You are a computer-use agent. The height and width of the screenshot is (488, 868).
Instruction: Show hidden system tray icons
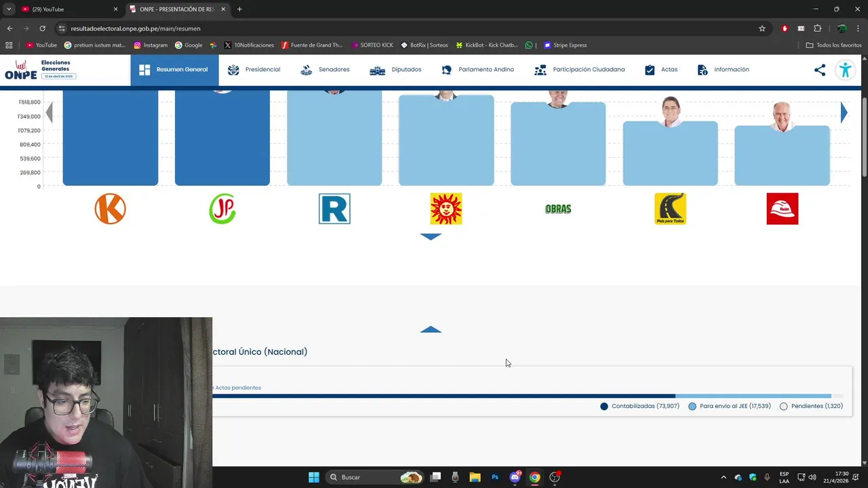click(x=723, y=477)
